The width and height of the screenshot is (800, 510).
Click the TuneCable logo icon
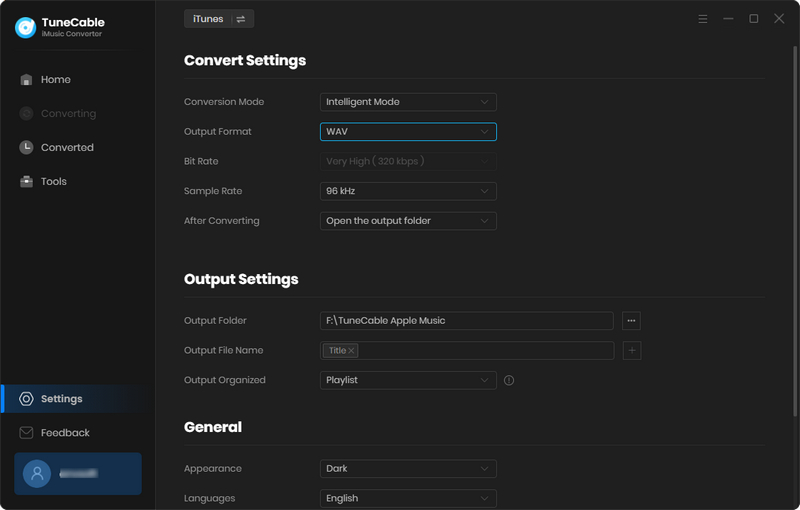pos(26,28)
